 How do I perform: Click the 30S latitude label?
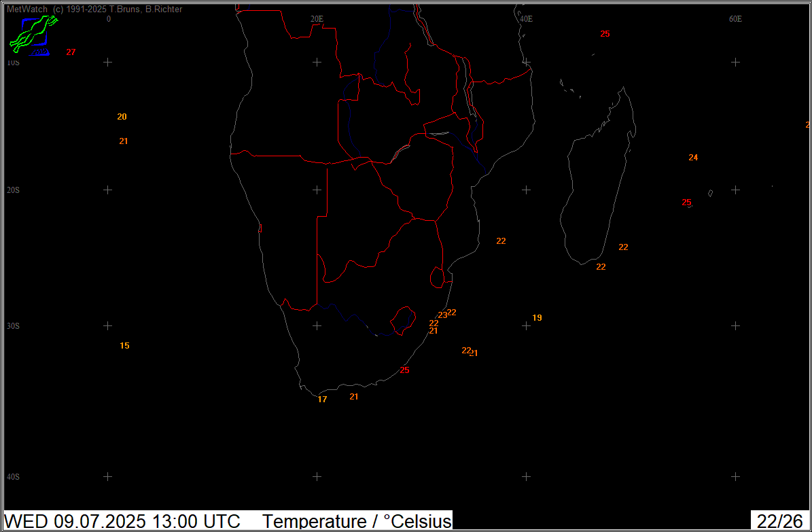click(x=13, y=326)
